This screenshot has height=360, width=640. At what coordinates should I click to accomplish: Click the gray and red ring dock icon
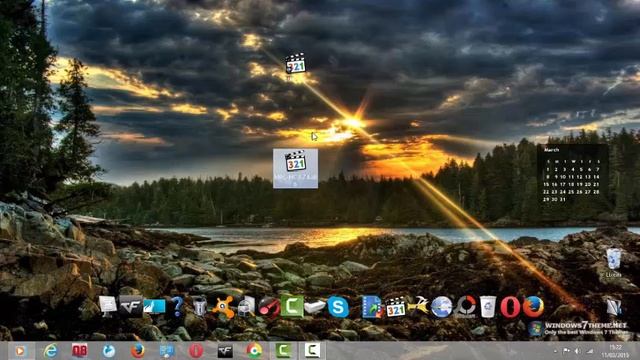tap(466, 307)
